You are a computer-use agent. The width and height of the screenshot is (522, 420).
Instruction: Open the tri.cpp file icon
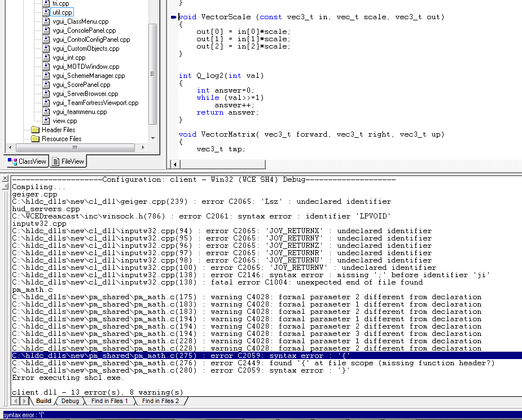click(46, 3)
